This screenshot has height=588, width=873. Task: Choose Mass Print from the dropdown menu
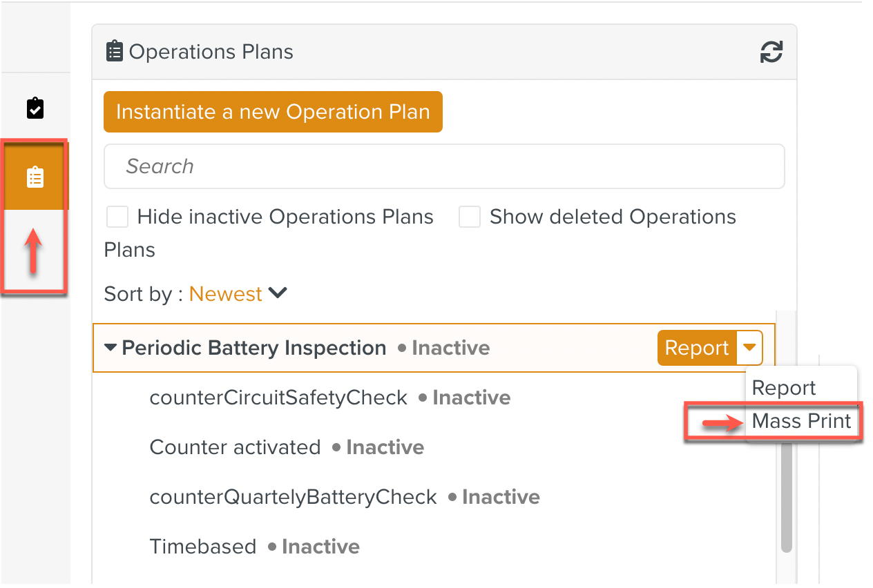pyautogui.click(x=801, y=421)
